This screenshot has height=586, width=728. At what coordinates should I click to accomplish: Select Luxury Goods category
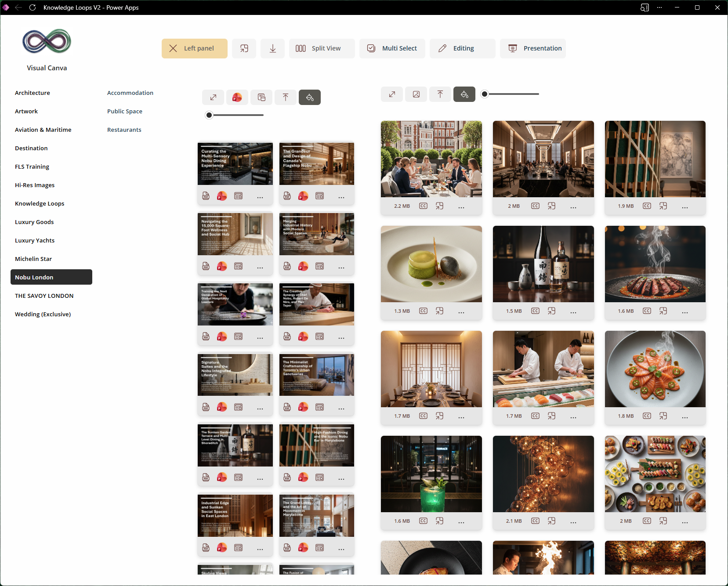[x=34, y=222]
